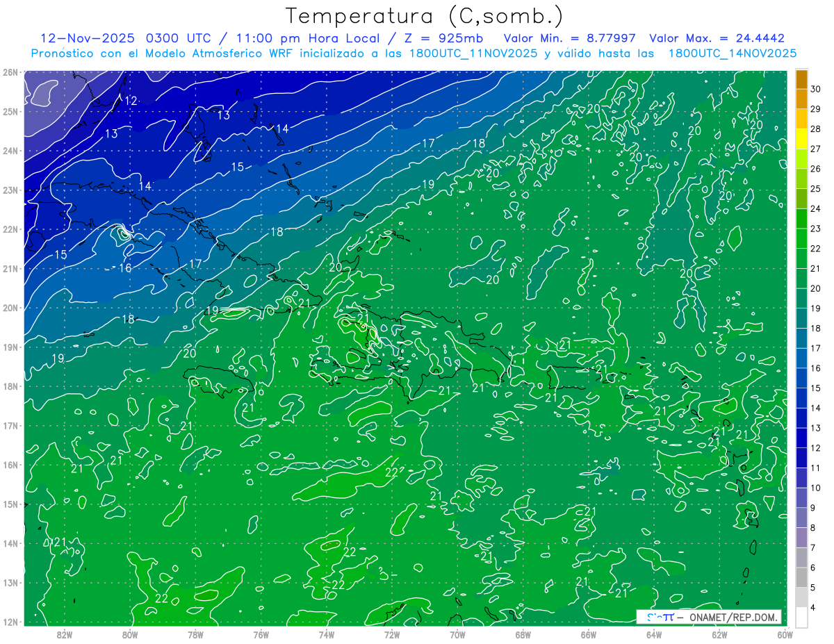Click the longitude axis label "72W"

(392, 634)
